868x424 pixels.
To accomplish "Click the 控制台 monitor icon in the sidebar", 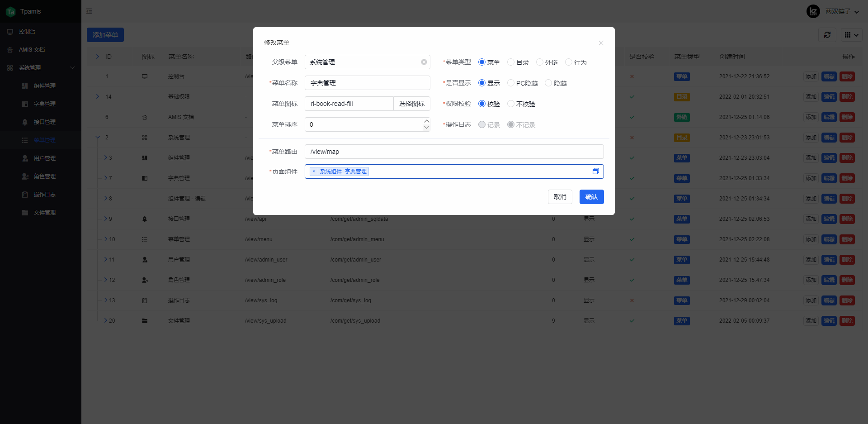I will [10, 32].
